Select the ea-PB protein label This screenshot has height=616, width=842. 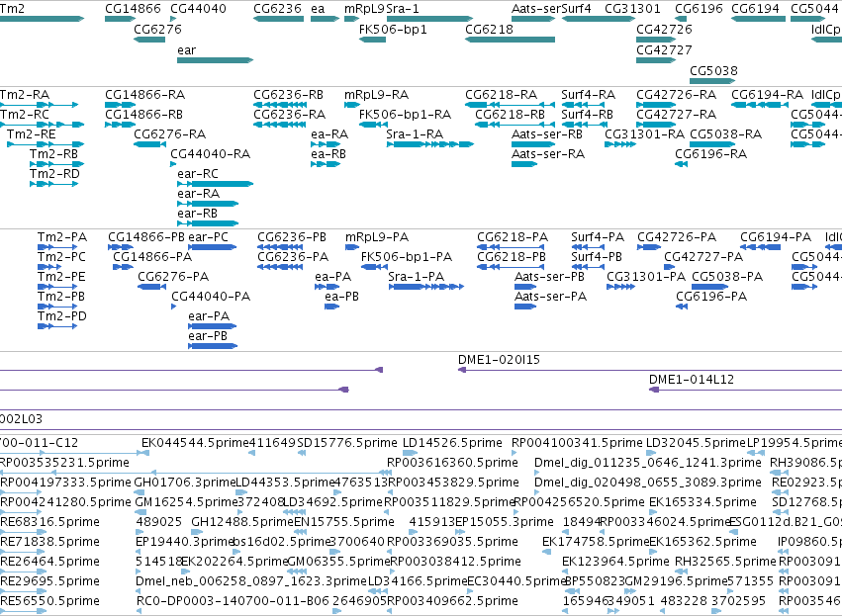(341, 297)
